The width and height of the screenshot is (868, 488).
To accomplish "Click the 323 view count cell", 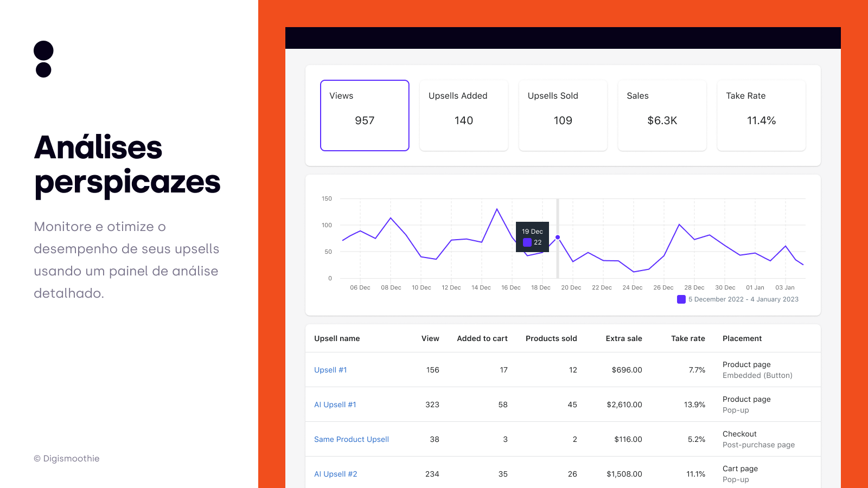I will (x=432, y=404).
